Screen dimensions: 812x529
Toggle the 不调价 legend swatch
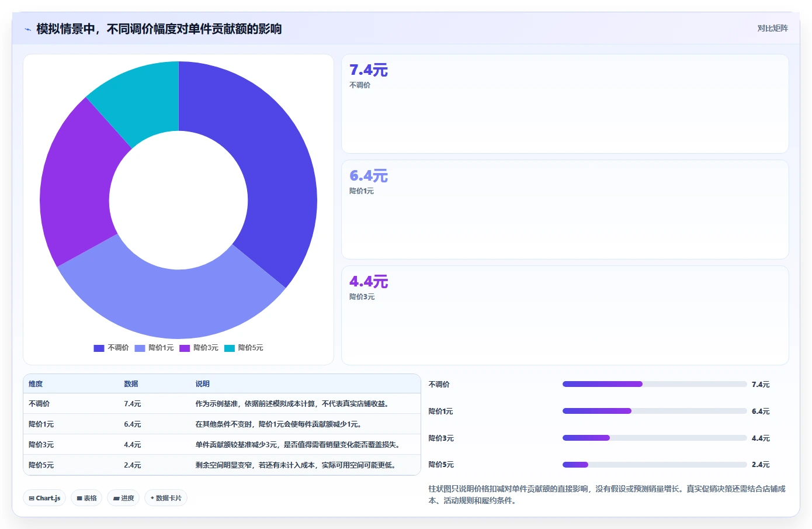point(99,348)
